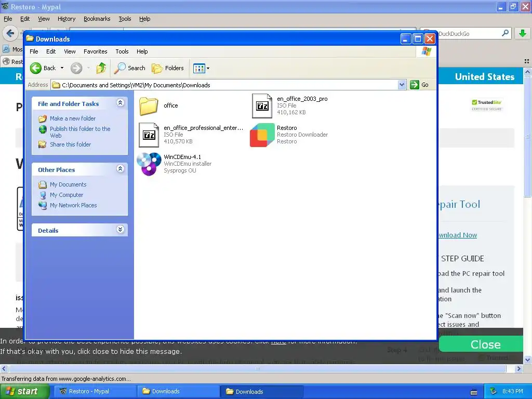Click the Download Now link on Restoro page
The image size is (532, 399).
[x=457, y=235]
